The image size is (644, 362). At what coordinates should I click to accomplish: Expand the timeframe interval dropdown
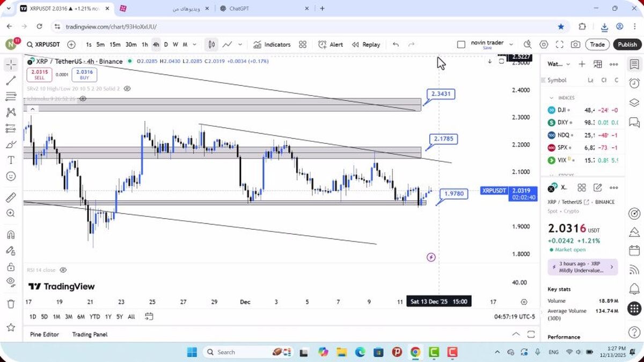pos(194,45)
